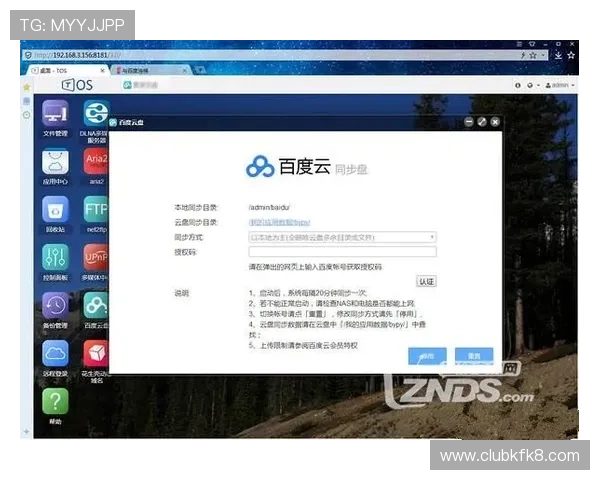Screen dimensions: 600x480
Task: Close the 百度云盘 dialog window
Action: pos(495,122)
